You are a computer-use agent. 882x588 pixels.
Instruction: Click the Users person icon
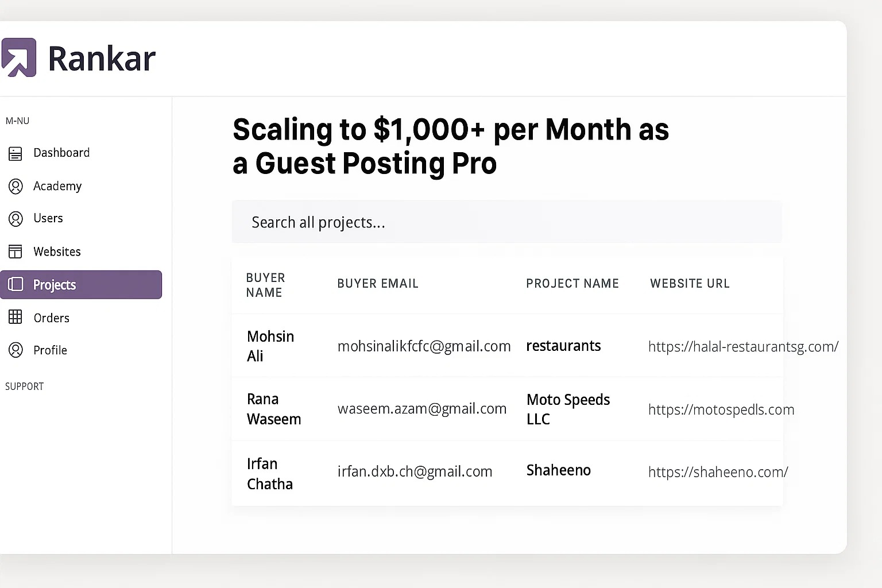pos(16,219)
